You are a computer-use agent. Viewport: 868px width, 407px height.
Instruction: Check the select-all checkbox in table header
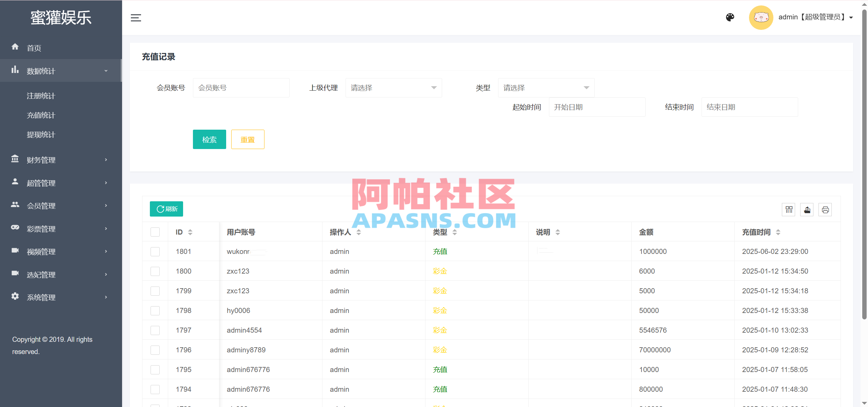[155, 232]
